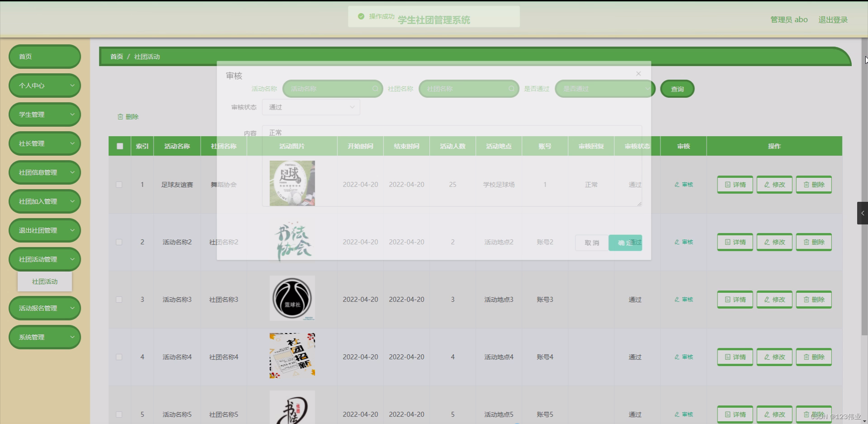Click 修改 for row 活动名称2
The height and width of the screenshot is (424, 868).
tap(774, 242)
